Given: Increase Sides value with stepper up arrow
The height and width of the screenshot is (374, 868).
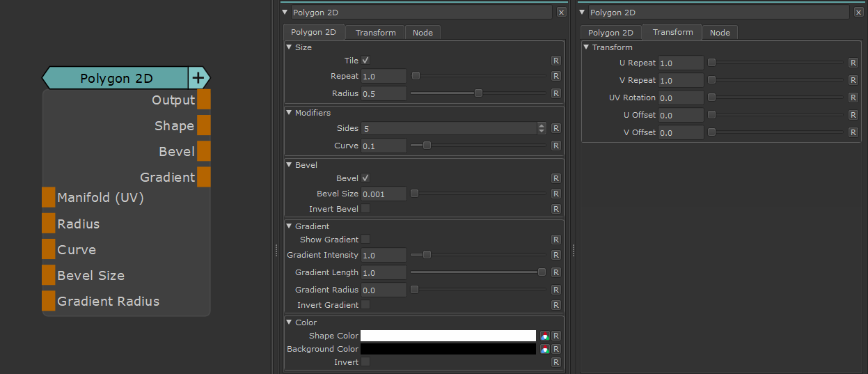Looking at the screenshot, I should coord(542,125).
